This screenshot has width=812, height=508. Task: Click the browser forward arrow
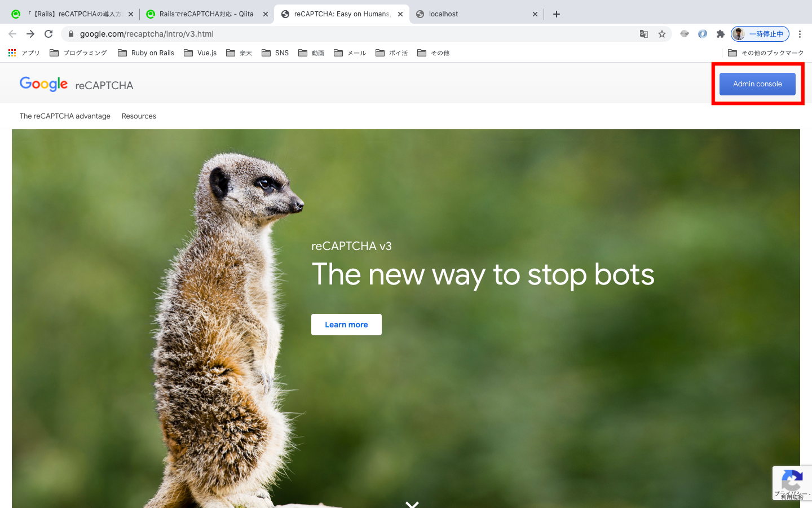[x=30, y=34]
